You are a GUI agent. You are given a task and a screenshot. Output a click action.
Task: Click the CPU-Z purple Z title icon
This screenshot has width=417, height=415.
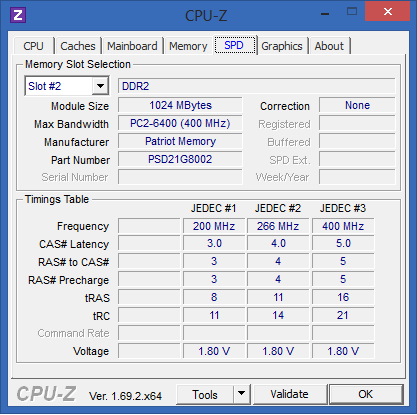coord(18,15)
